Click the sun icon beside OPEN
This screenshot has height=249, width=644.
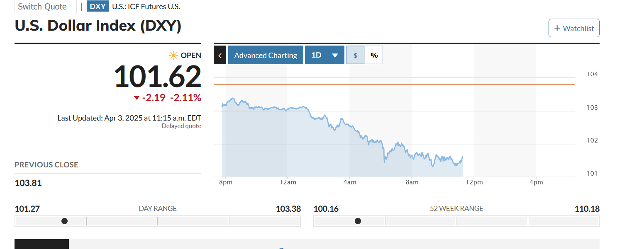173,55
